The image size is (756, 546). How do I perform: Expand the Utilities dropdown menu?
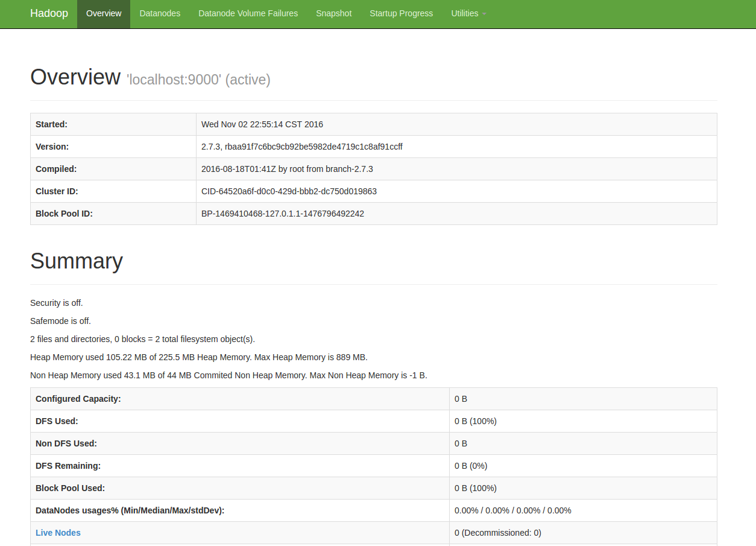(468, 13)
